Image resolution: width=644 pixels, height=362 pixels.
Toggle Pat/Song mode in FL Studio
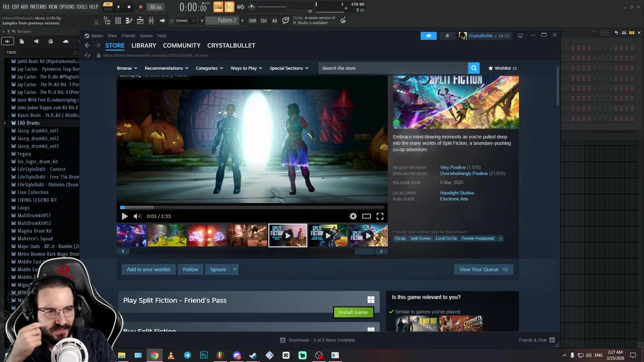click(x=108, y=6)
